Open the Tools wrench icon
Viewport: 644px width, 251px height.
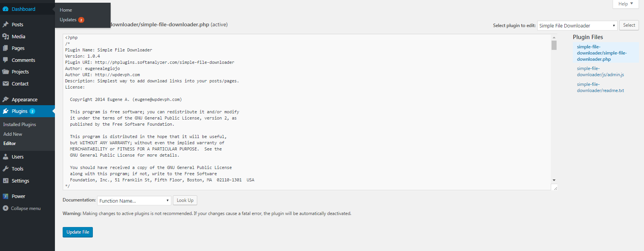6,169
